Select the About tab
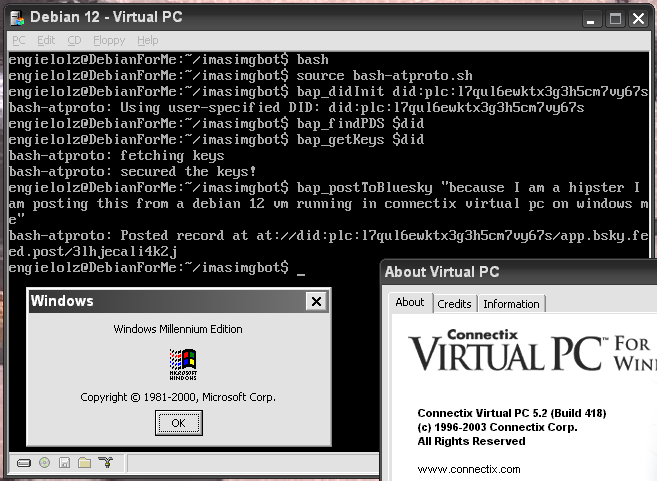The width and height of the screenshot is (657, 481). [x=410, y=302]
